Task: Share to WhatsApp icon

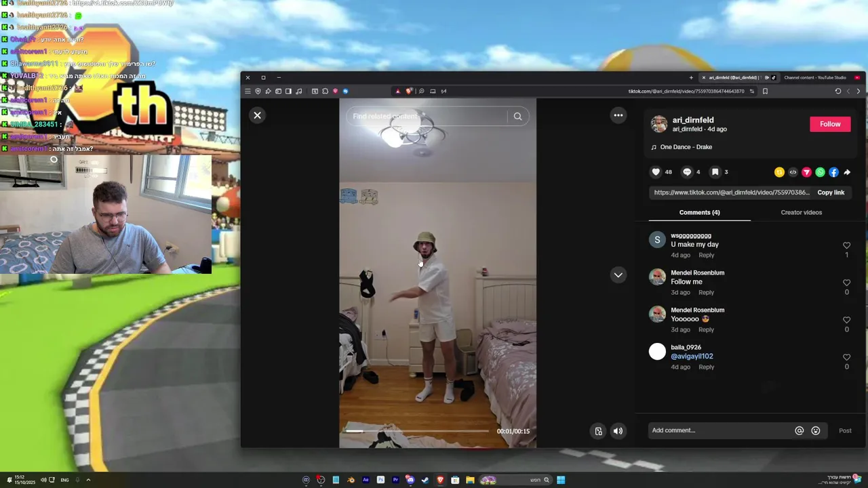Action: (x=820, y=172)
